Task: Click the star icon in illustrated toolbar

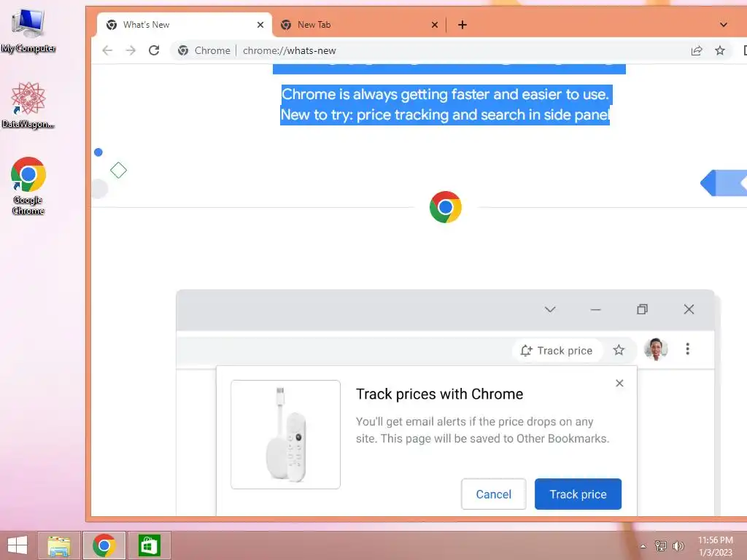Action: tap(619, 351)
